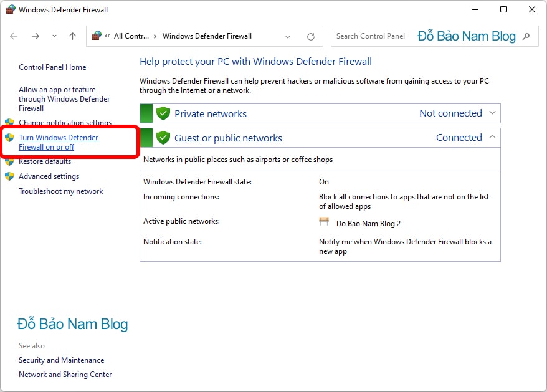The width and height of the screenshot is (547, 392).
Task: Click Guest or public networks heading
Action: click(228, 138)
